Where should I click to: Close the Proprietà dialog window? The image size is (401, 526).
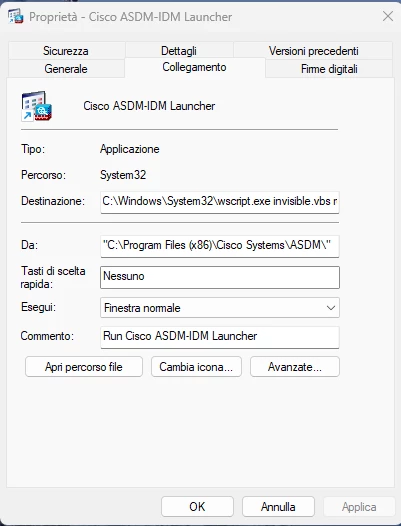pyautogui.click(x=388, y=16)
